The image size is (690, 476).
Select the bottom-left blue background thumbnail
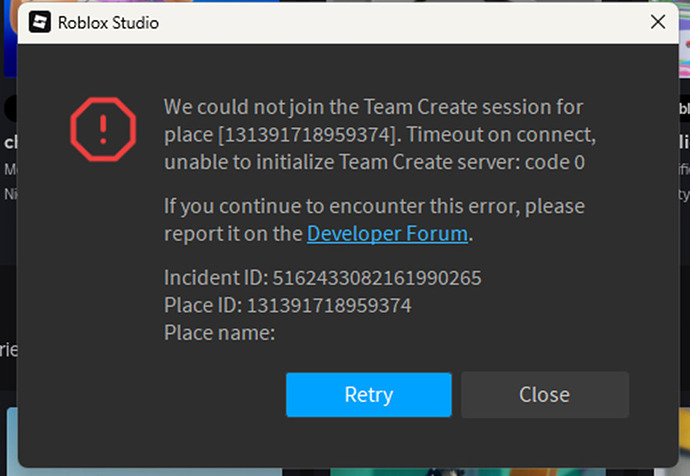[x=9, y=440]
